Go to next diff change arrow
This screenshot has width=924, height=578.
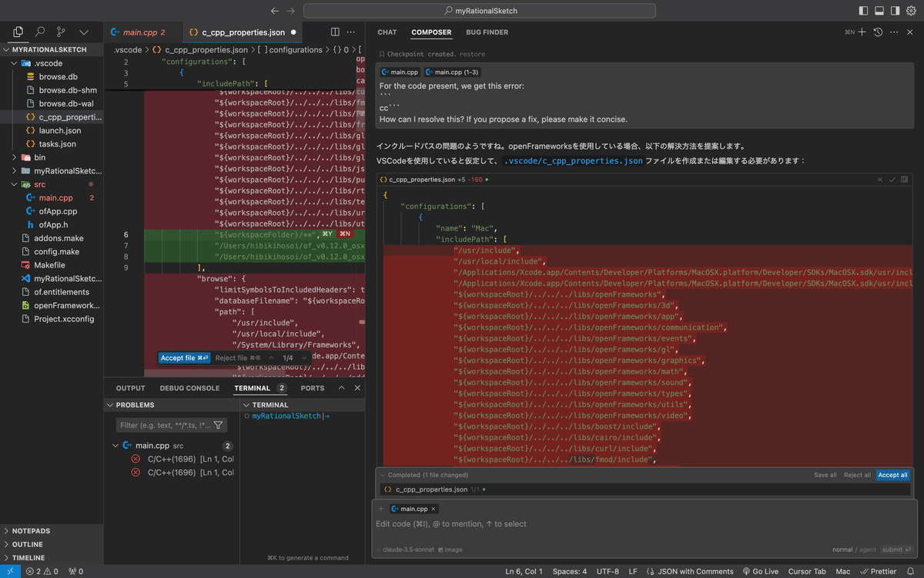click(x=303, y=358)
